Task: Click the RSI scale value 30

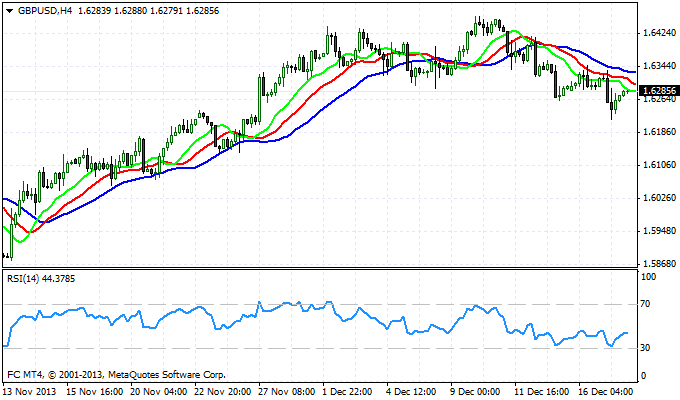Action: 646,348
